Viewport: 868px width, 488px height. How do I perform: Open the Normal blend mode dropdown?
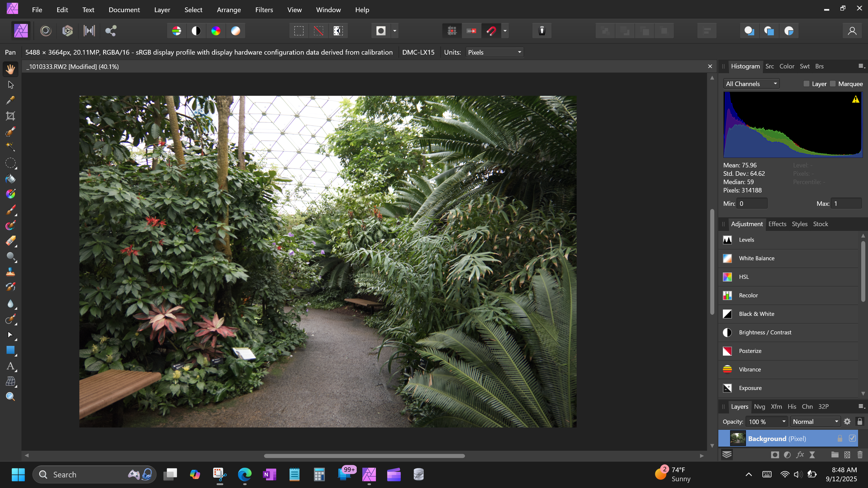(815, 421)
